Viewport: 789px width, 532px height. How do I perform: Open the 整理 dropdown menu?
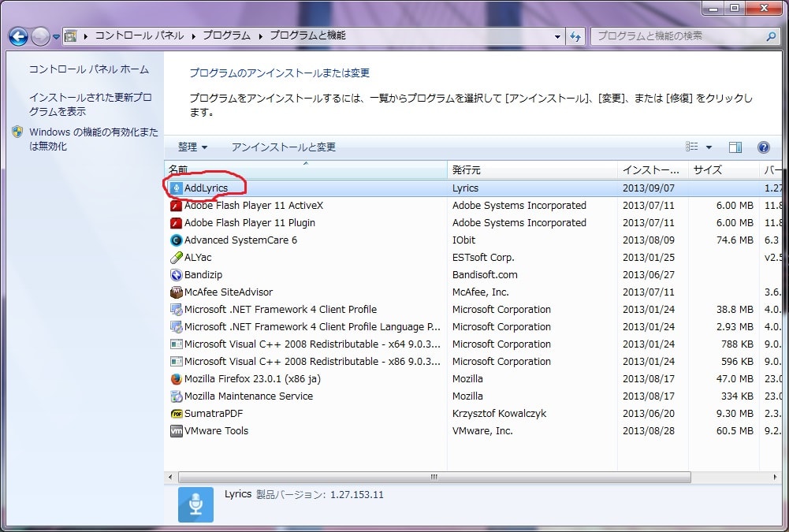[x=192, y=147]
